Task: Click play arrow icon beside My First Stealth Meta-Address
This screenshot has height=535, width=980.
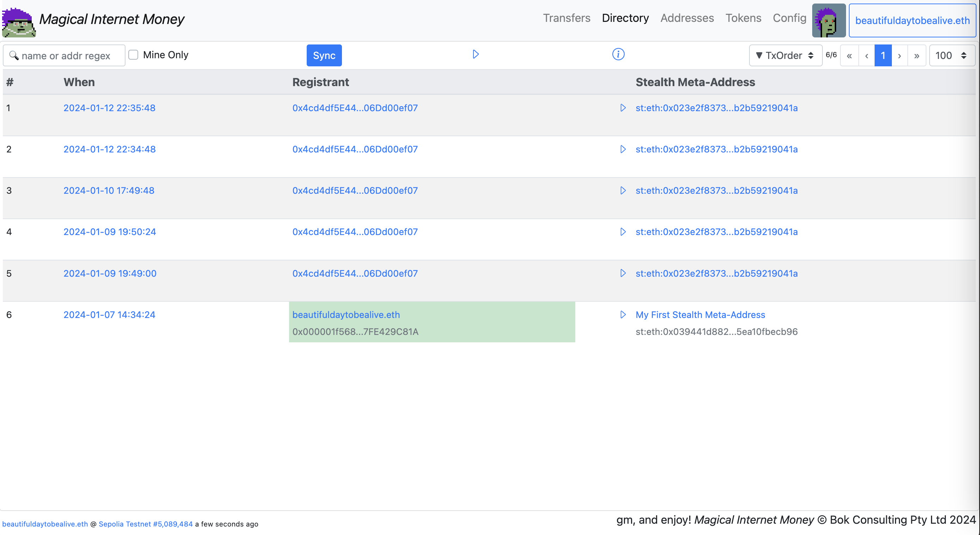Action: point(623,314)
